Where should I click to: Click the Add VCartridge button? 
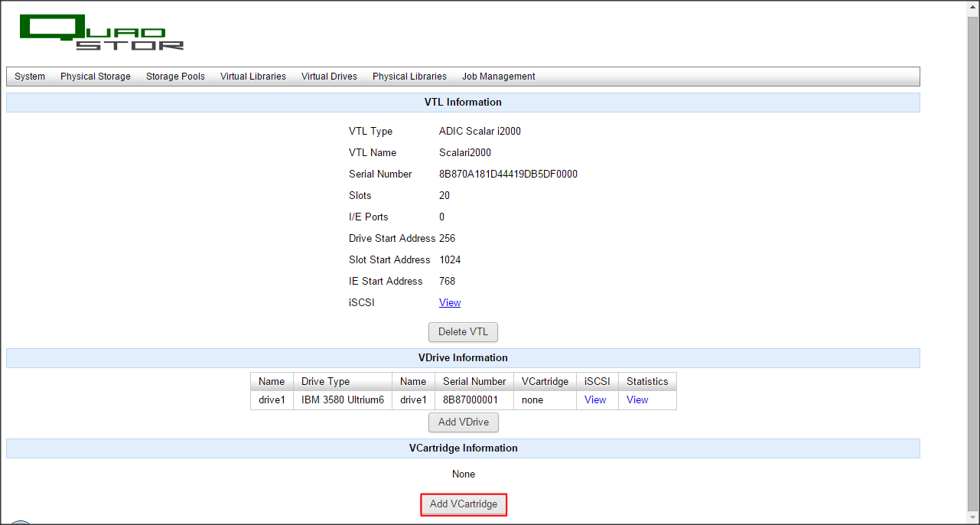tap(464, 504)
